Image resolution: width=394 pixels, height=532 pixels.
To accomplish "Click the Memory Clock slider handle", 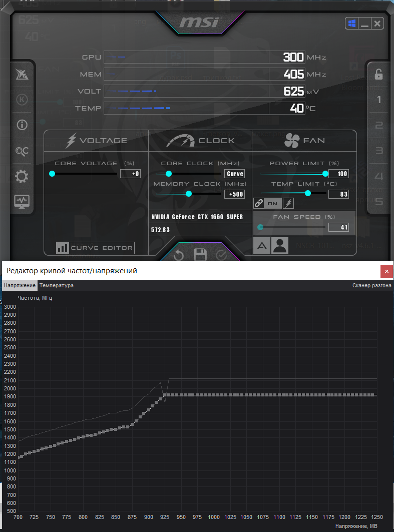I will (x=189, y=194).
